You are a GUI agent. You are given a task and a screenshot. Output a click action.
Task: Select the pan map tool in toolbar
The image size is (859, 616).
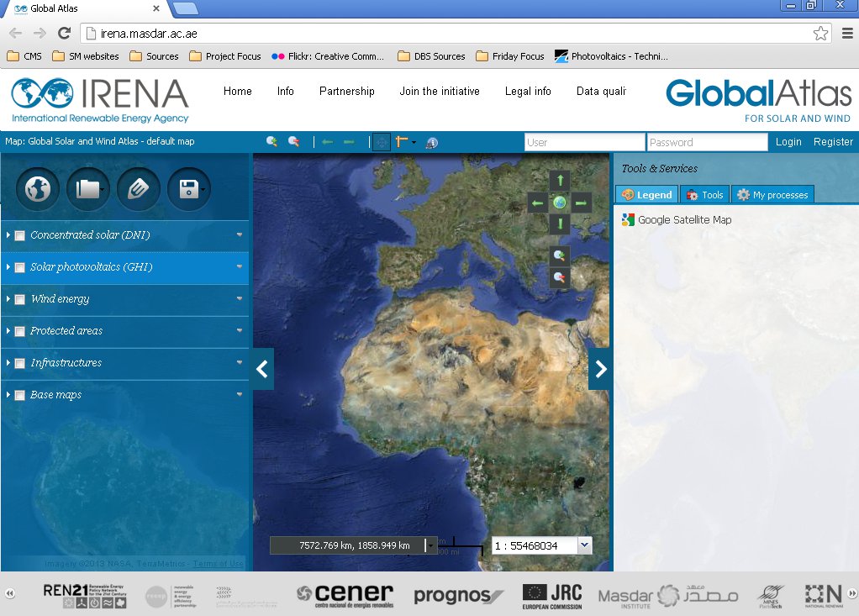tap(382, 142)
